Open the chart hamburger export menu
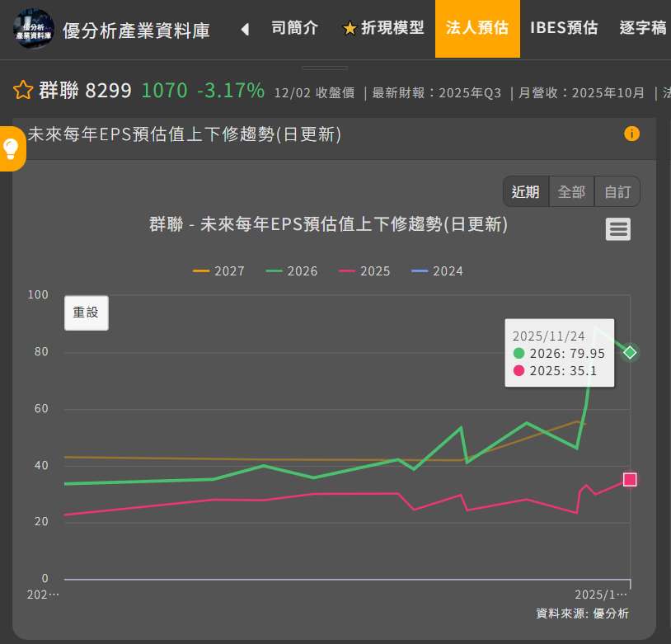Viewport: 671px width, 644px height. (618, 229)
